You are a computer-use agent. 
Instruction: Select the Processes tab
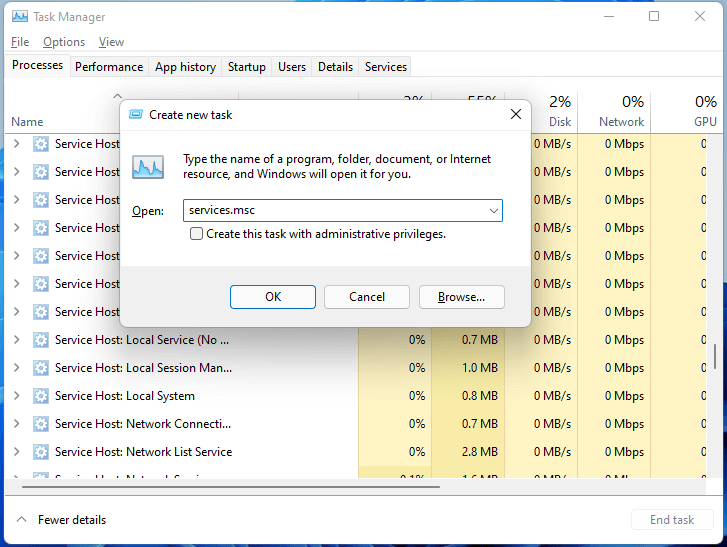(x=38, y=65)
